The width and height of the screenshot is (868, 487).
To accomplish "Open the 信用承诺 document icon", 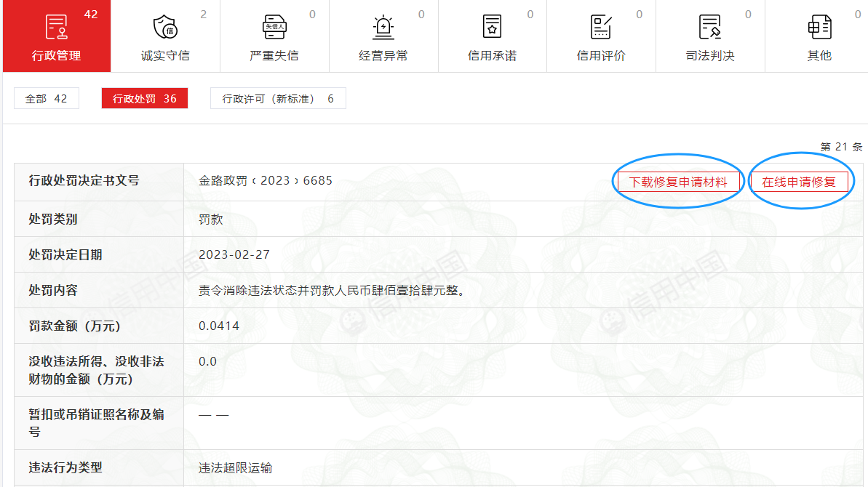I will pos(492,27).
